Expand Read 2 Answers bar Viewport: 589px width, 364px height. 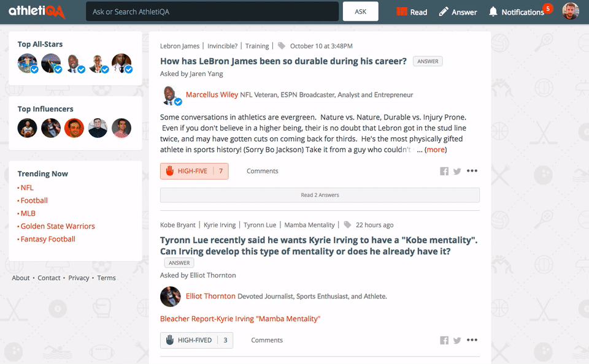[320, 195]
